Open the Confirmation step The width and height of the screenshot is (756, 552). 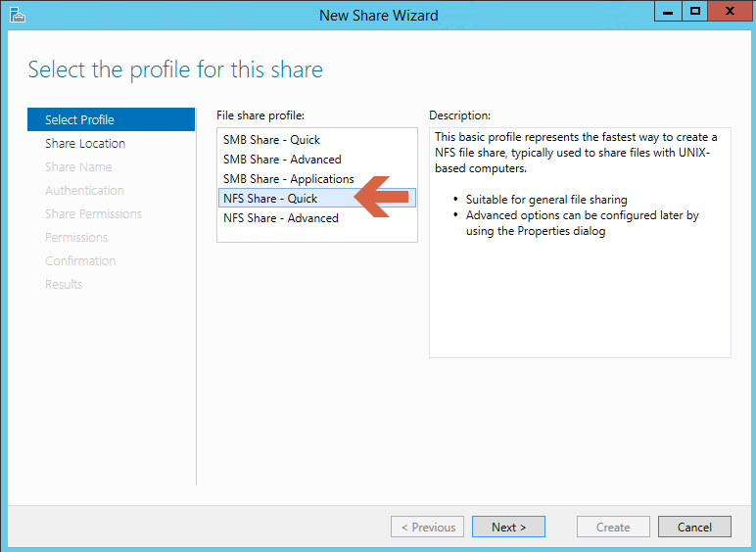pos(80,261)
